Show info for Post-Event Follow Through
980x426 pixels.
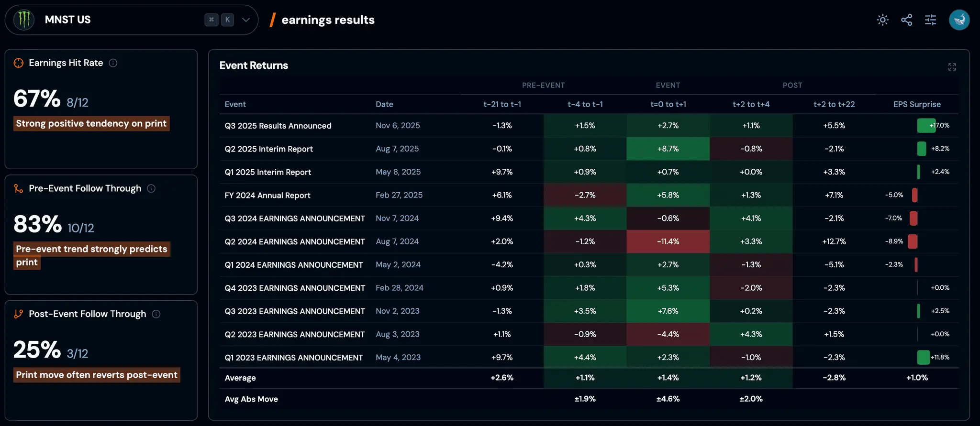(x=156, y=314)
